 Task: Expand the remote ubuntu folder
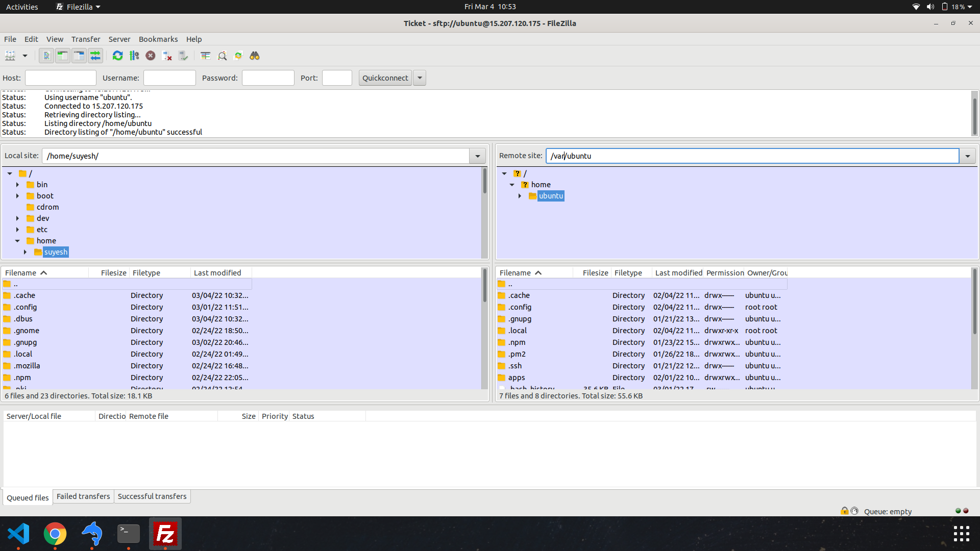pyautogui.click(x=520, y=196)
